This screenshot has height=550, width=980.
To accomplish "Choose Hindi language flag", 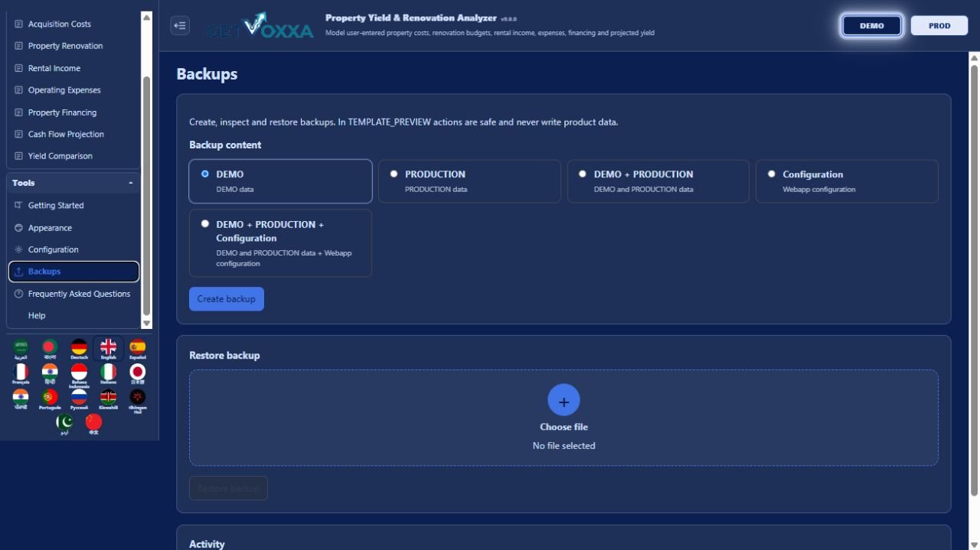I will pyautogui.click(x=50, y=374).
